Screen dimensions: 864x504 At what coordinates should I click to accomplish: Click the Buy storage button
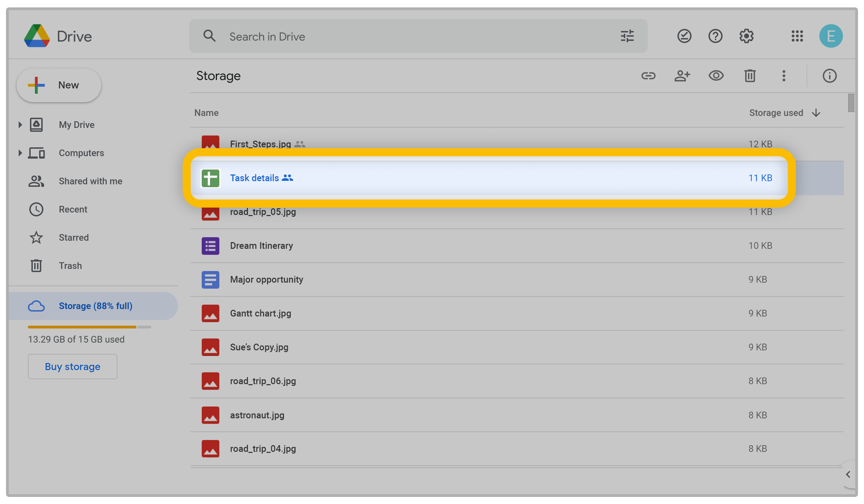point(73,367)
